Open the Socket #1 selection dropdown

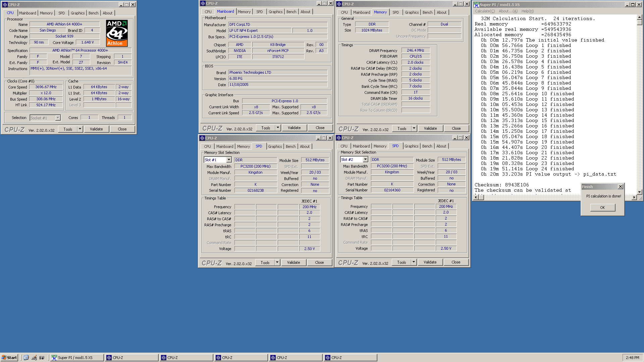pos(58,118)
